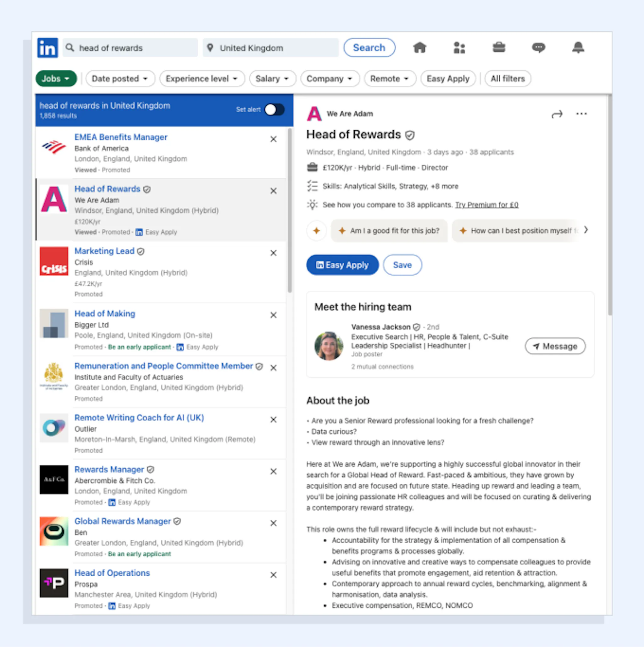Expand the Date posted filter dropdown

(120, 79)
